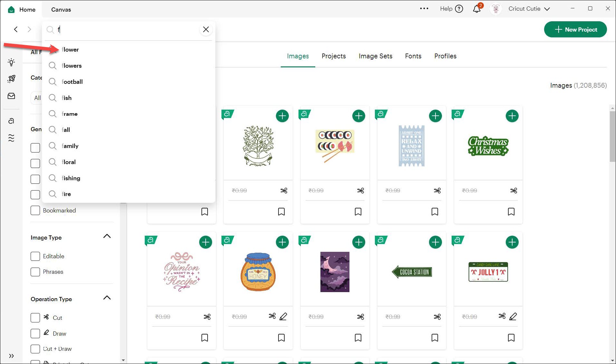
Task: Collapse the Image Type section
Action: coord(107,236)
